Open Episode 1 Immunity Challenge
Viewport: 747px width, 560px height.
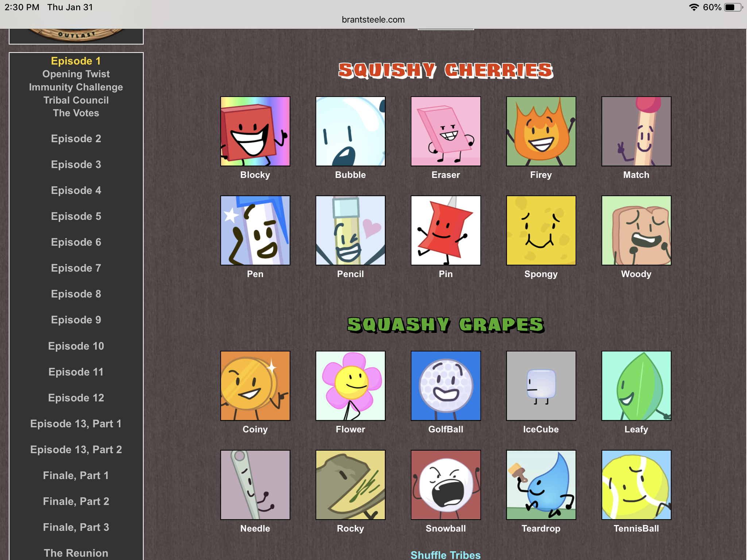click(77, 86)
